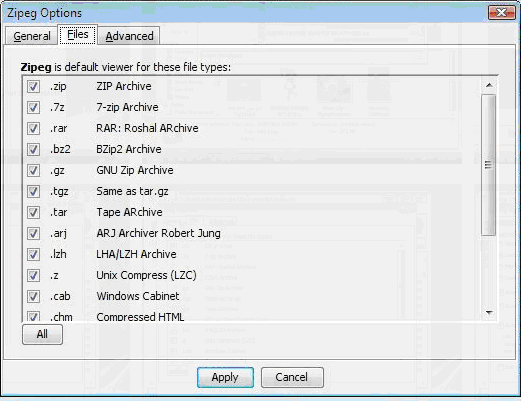
Task: Select the Files tab
Action: pyautogui.click(x=78, y=34)
